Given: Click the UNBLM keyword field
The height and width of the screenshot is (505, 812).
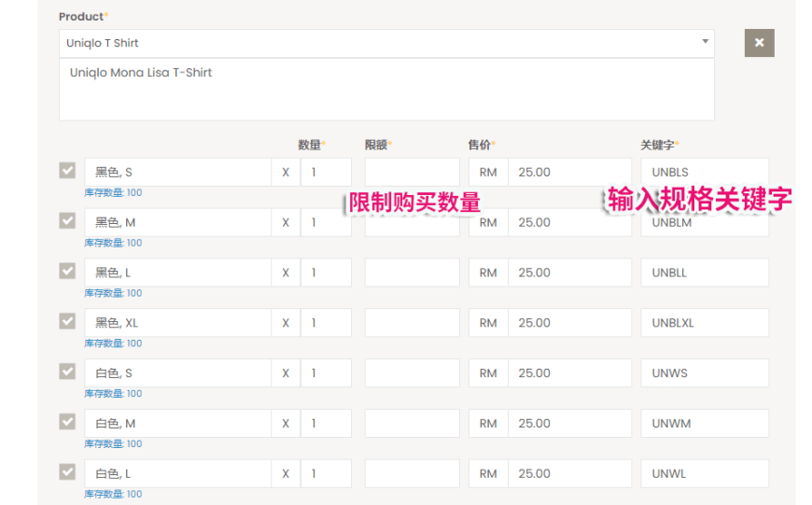Looking at the screenshot, I should point(705,222).
